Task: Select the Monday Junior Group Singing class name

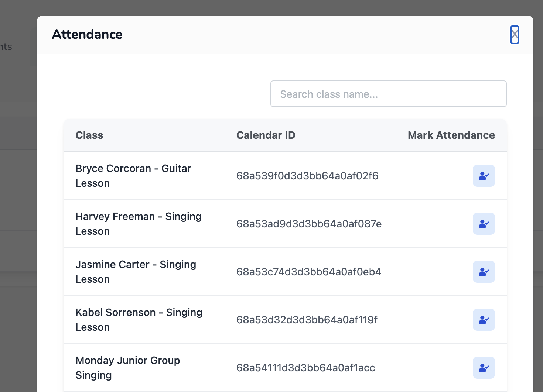Action: (x=127, y=368)
